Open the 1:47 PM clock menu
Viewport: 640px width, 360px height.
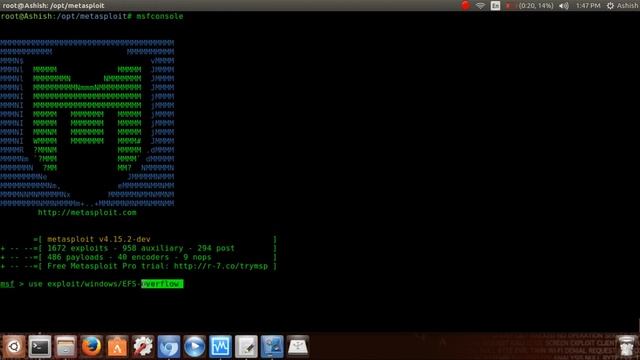[x=588, y=6]
